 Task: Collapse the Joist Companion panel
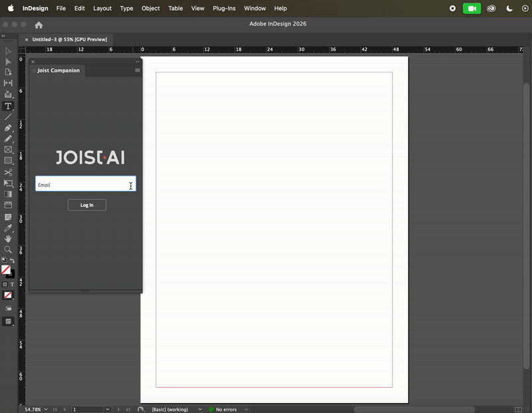138,62
